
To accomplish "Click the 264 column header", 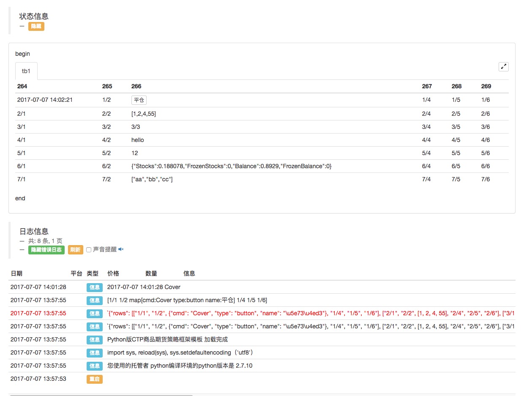I will 22,86.
